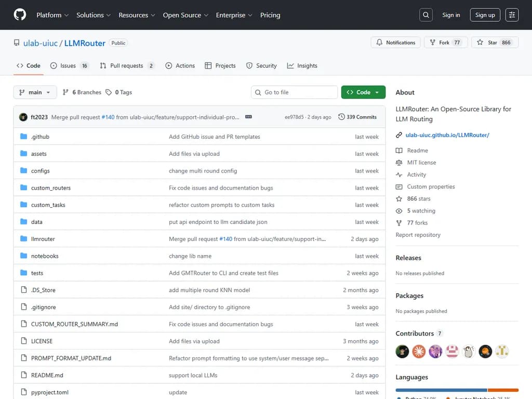The width and height of the screenshot is (532, 399).
Task: Open the green Code dropdown
Action: click(363, 92)
